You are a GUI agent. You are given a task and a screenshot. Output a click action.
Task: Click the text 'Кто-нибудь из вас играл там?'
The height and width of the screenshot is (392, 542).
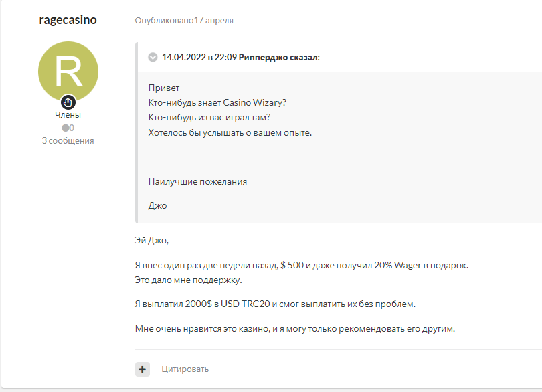[209, 118]
